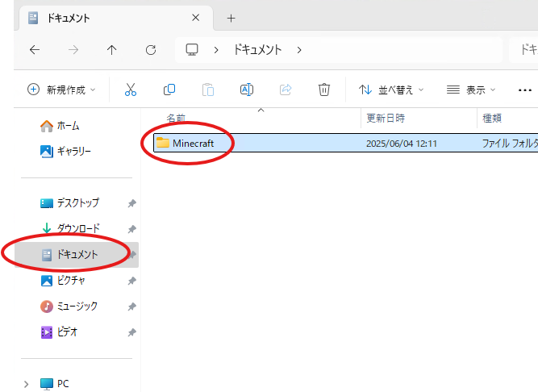538x392 pixels.
Task: Open デスクトップ in the sidebar
Action: (x=69, y=202)
